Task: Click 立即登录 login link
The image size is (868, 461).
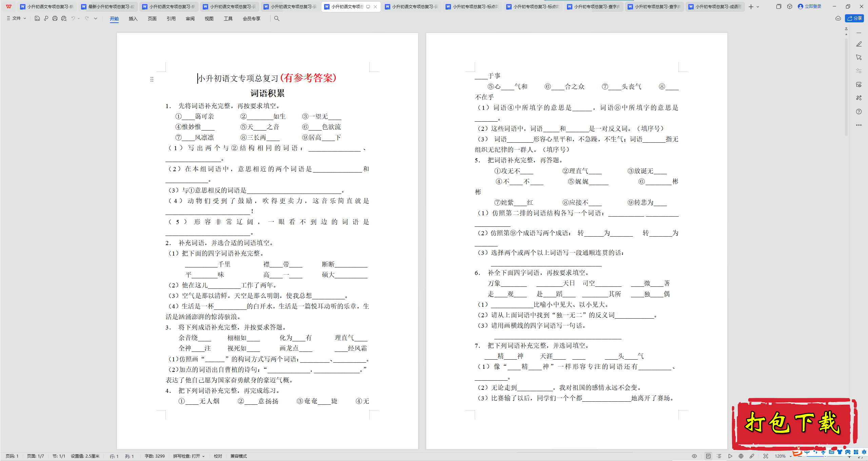Action: [810, 6]
